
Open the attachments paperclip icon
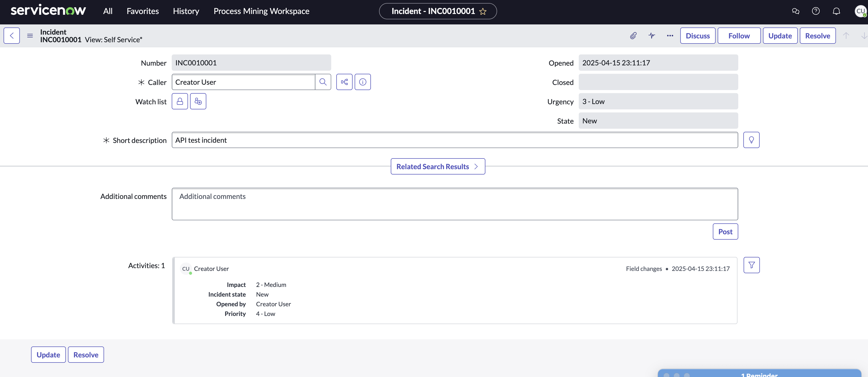(633, 36)
